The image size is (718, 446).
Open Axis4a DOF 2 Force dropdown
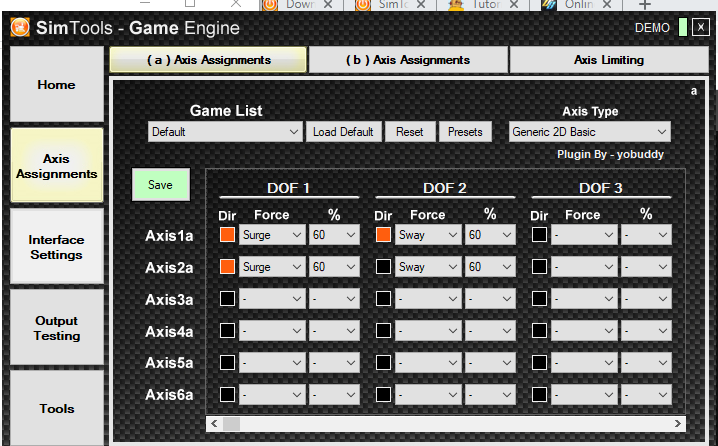coord(428,331)
